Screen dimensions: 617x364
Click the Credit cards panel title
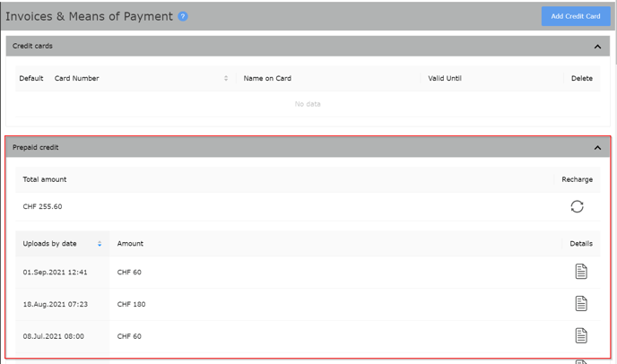tap(32, 46)
